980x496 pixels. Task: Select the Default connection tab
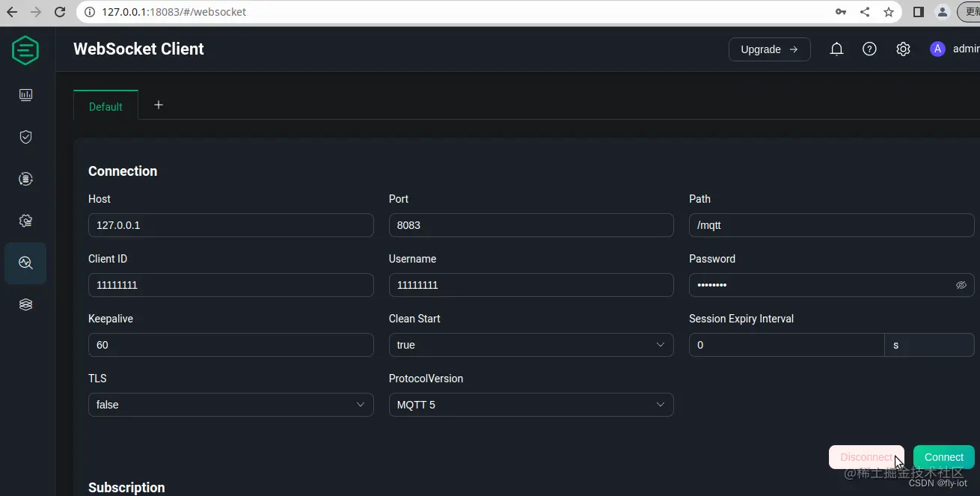point(105,106)
